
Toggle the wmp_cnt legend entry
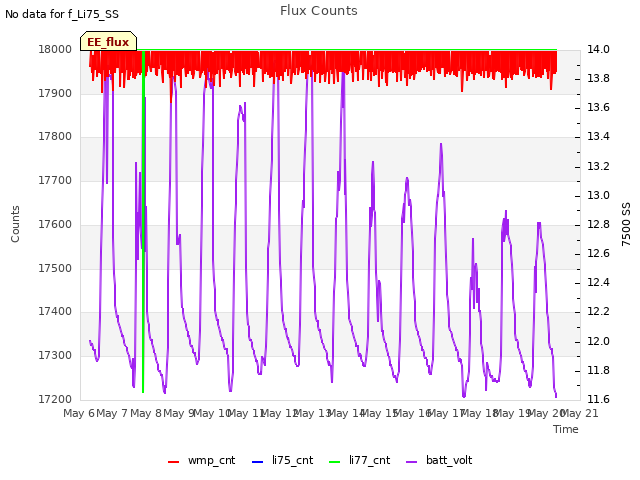click(x=202, y=460)
